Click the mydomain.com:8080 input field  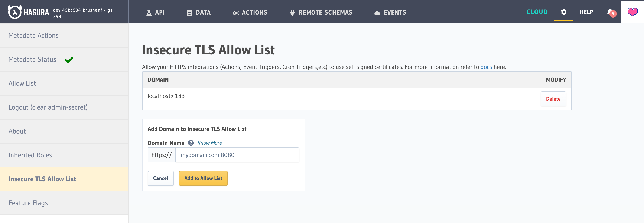[237, 155]
